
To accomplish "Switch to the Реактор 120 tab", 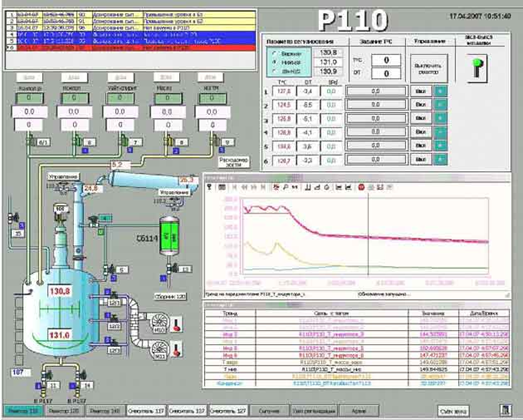I will coord(64,411).
